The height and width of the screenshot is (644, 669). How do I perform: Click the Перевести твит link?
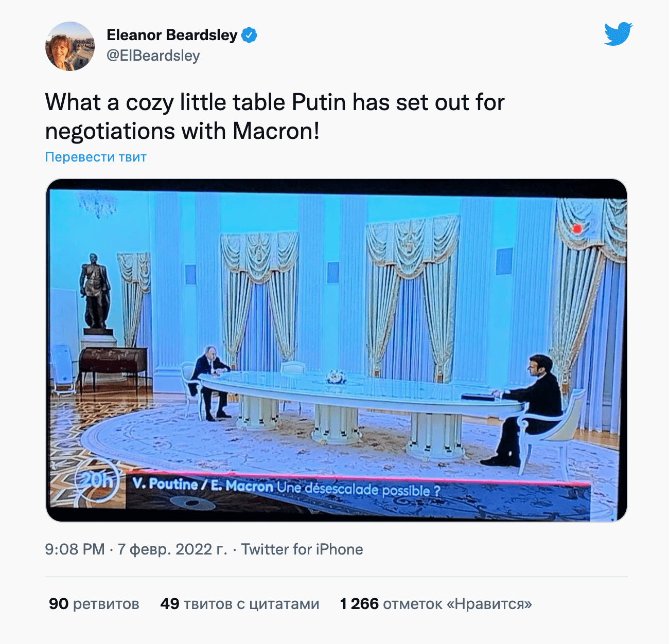pyautogui.click(x=96, y=157)
